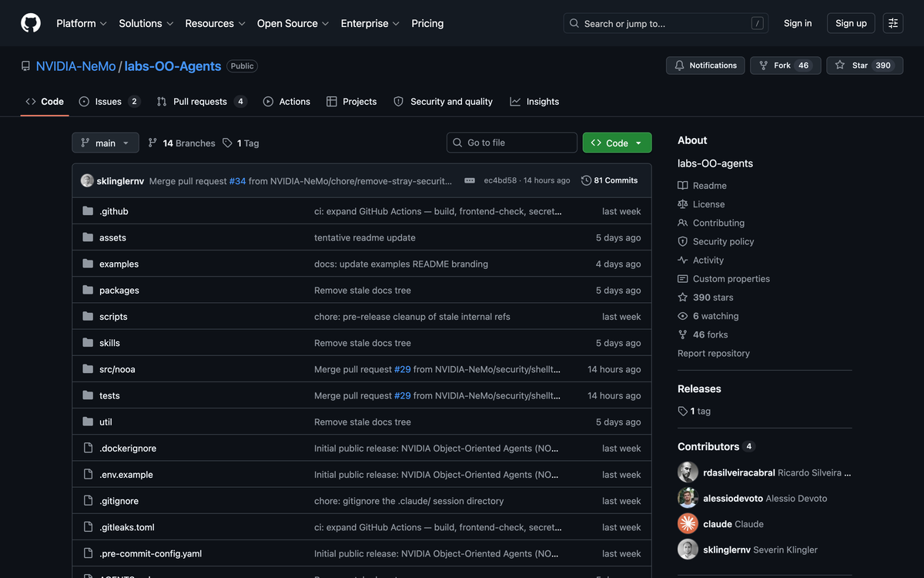The image size is (924, 578).
Task: Open the Security and quality tab
Action: click(x=443, y=102)
